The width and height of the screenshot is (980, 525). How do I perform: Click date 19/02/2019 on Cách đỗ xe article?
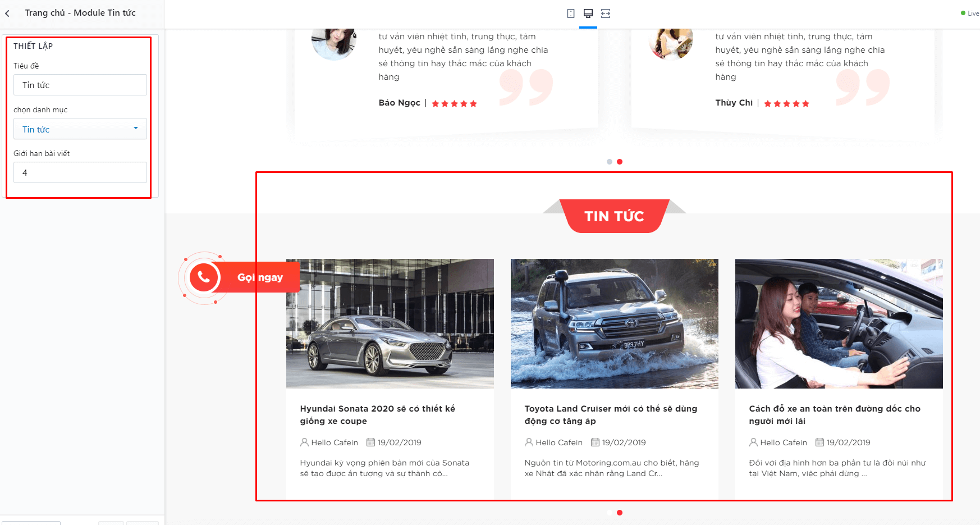[x=849, y=442]
